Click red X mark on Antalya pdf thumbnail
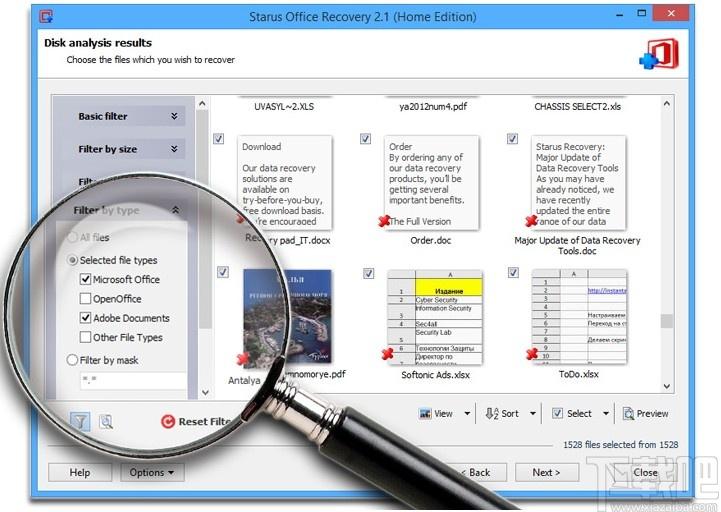721x512 pixels. (x=243, y=358)
